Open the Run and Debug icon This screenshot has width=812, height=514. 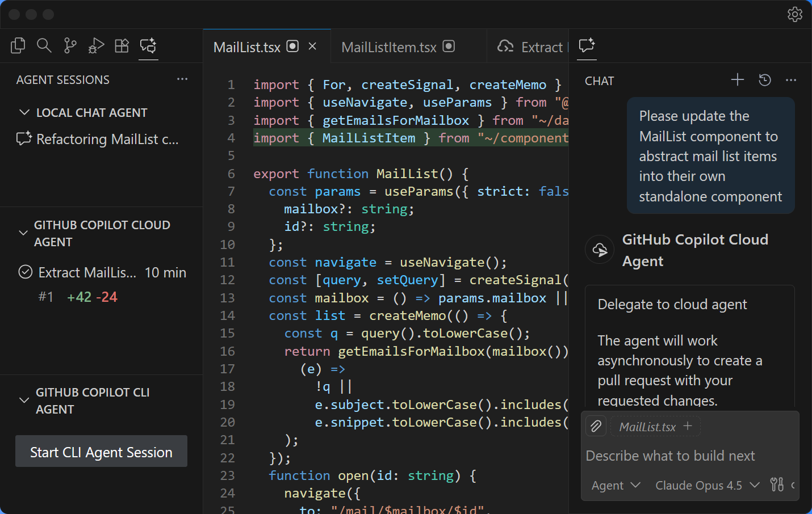(96, 45)
